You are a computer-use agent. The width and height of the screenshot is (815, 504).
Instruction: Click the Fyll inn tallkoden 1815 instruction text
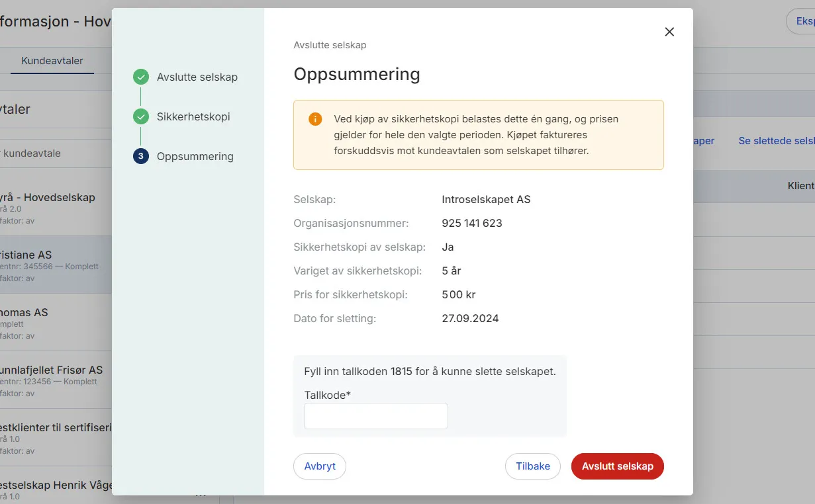(x=430, y=371)
